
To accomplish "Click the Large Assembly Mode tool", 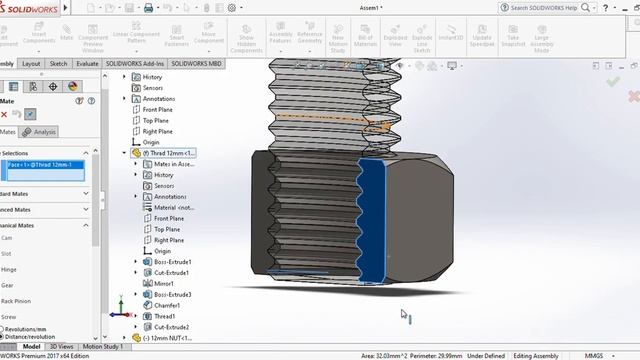I will (542, 38).
